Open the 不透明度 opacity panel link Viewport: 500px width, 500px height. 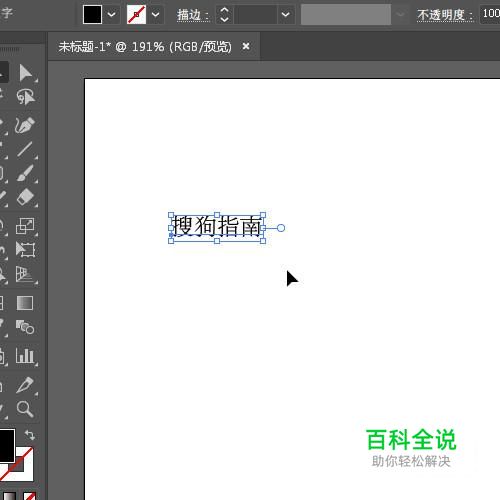(x=445, y=15)
